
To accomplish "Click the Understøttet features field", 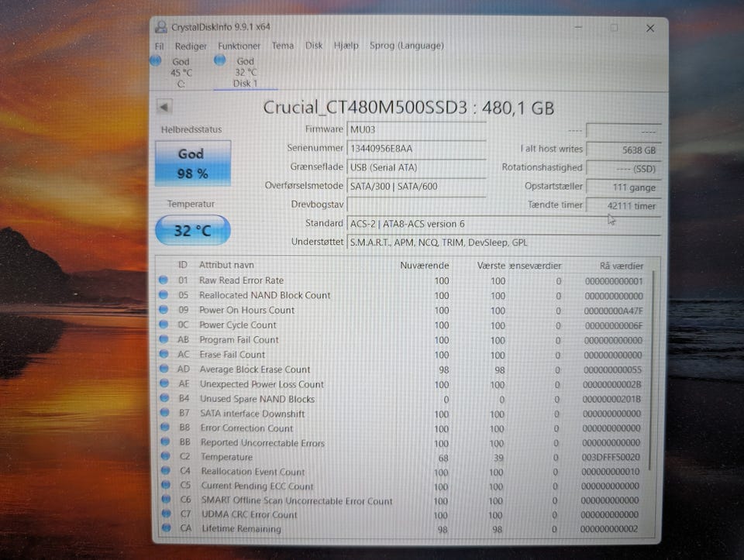I will (x=504, y=242).
